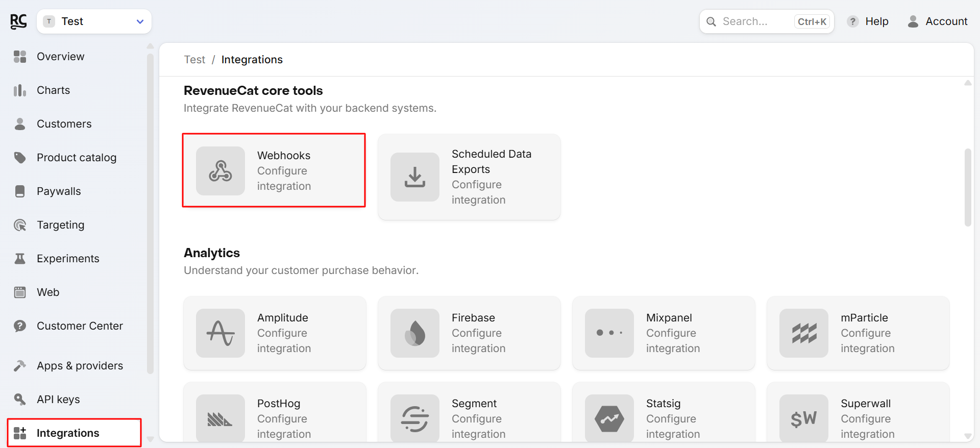Click the API keys key icon
Screen dimensions: 980x448
20,400
